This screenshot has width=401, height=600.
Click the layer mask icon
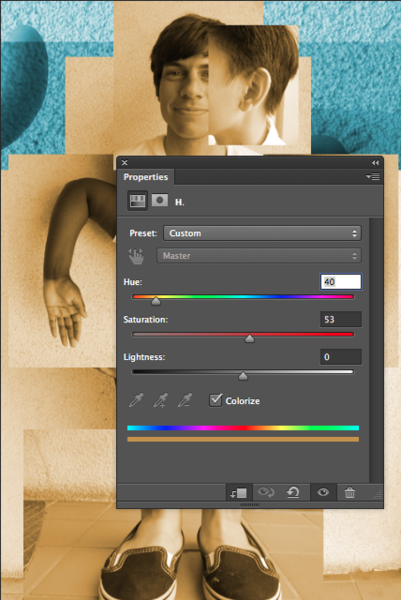coord(160,200)
